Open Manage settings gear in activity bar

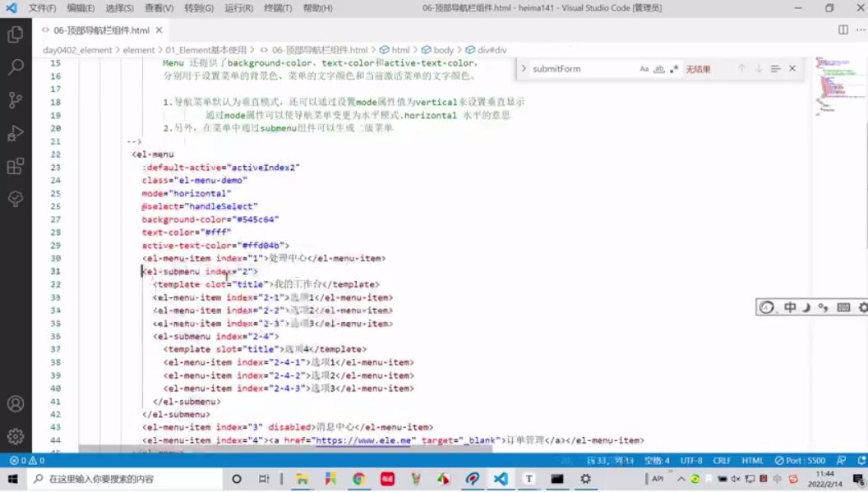(x=16, y=437)
